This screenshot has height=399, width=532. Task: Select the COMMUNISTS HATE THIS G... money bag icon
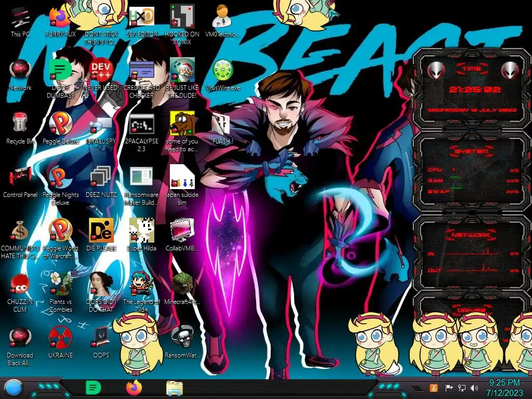pos(20,239)
